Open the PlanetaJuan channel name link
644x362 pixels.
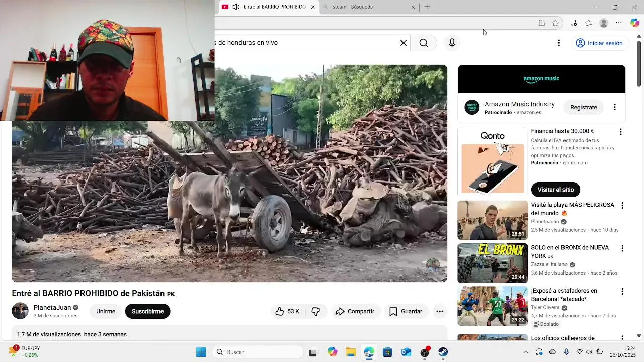[x=52, y=307]
